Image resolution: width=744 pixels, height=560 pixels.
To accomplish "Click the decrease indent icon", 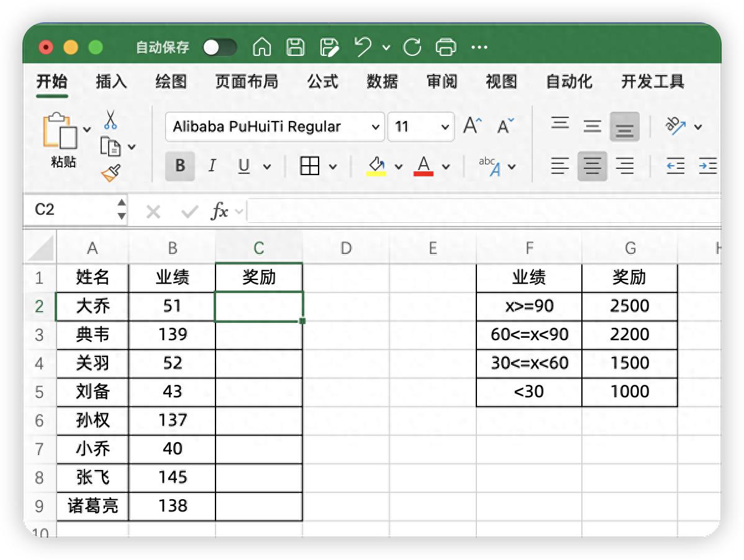I will click(675, 166).
